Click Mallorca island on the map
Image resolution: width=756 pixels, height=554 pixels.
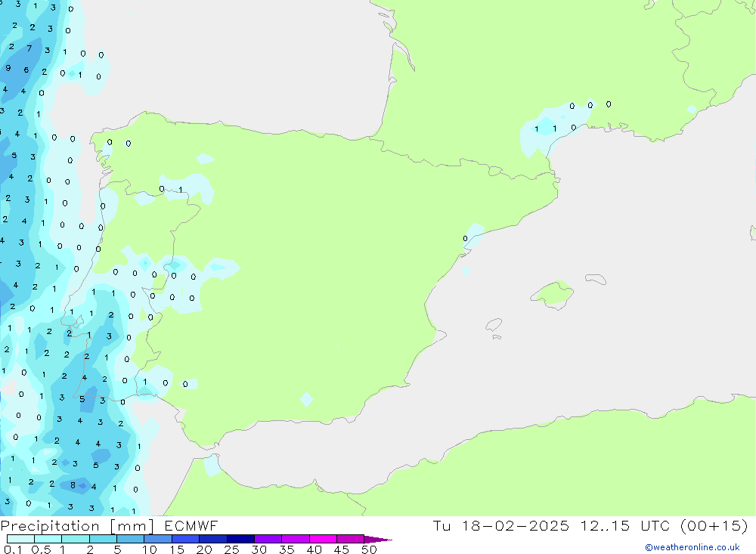[552, 293]
